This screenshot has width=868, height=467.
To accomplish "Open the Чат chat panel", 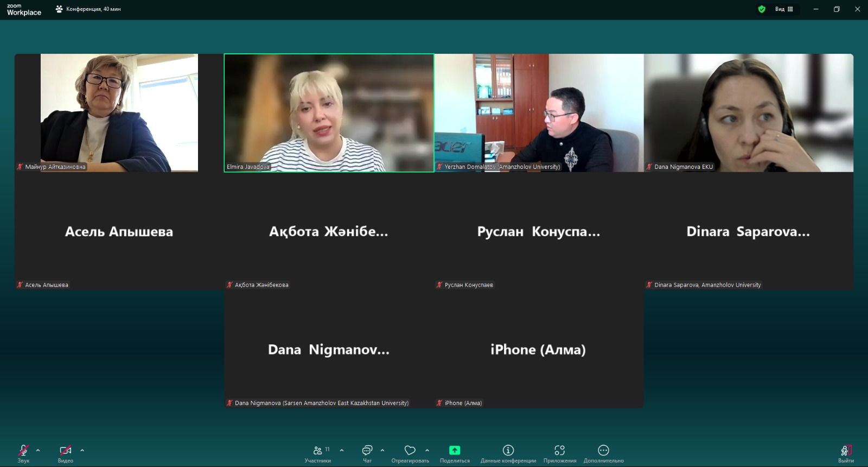I will (x=367, y=453).
